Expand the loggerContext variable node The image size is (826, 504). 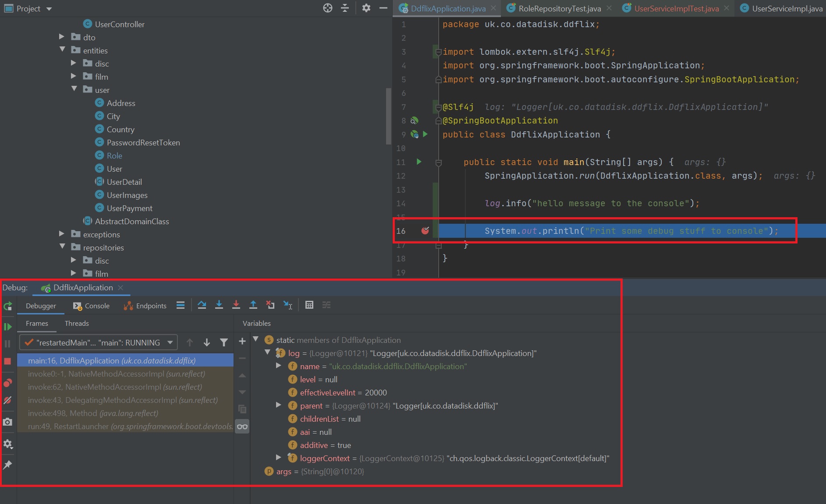tap(278, 458)
